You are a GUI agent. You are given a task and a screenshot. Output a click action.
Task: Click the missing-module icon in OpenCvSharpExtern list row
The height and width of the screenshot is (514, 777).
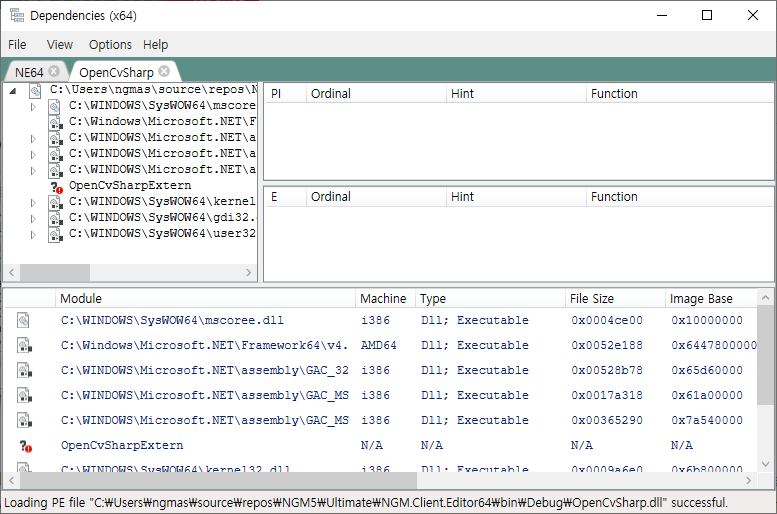click(x=26, y=446)
